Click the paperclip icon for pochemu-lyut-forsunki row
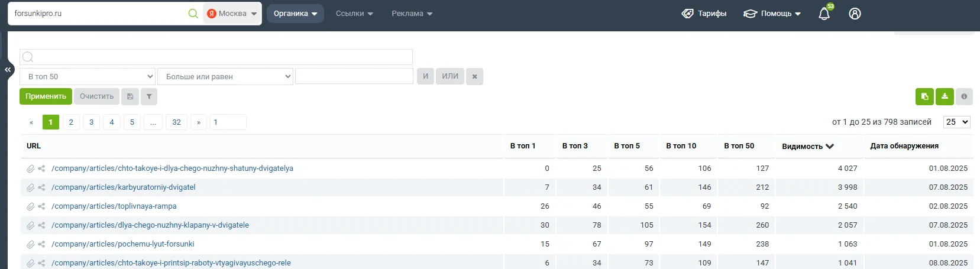This screenshot has height=269, width=980. click(x=31, y=244)
